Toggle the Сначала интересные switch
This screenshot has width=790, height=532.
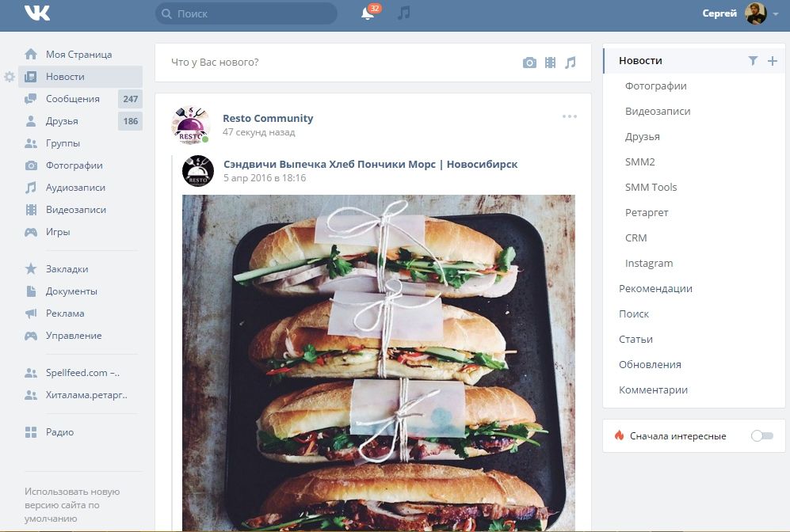pos(761,435)
